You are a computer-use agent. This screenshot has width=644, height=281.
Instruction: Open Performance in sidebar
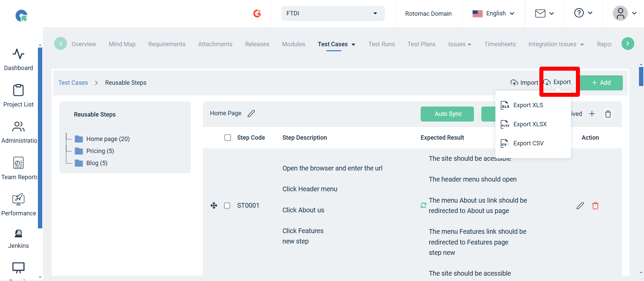pos(18,205)
